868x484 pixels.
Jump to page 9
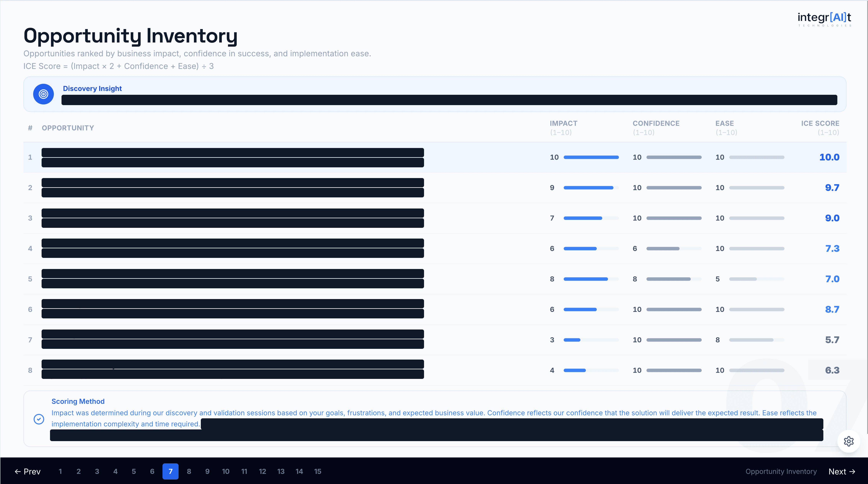[x=207, y=471]
